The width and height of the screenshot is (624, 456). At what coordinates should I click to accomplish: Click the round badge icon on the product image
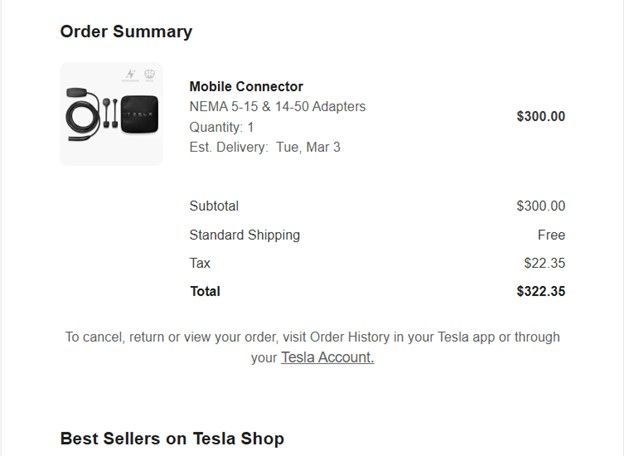[x=150, y=75]
